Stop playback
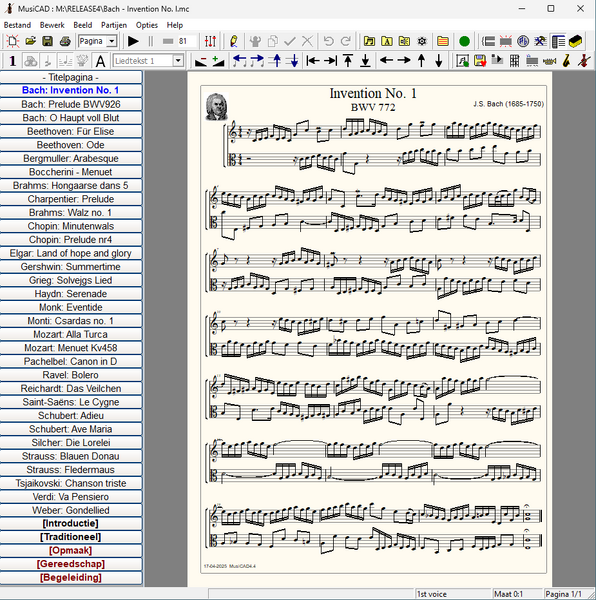 pyautogui.click(x=168, y=41)
